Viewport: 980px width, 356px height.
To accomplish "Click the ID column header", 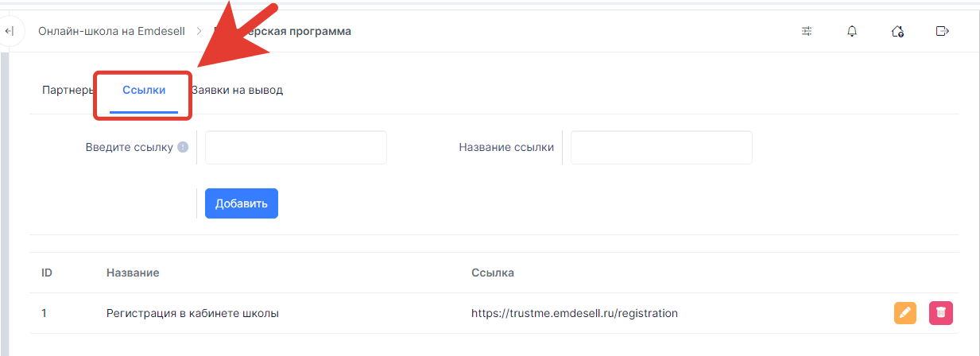I will click(x=47, y=273).
